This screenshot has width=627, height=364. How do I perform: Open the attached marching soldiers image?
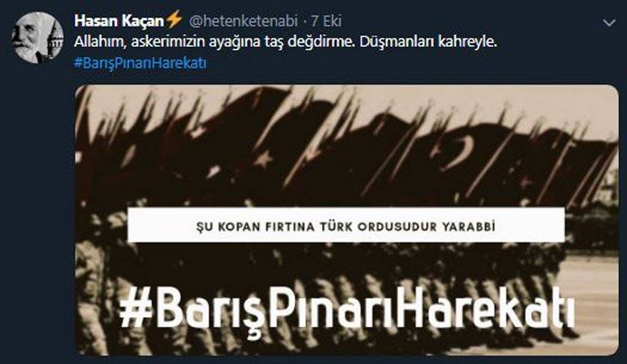pos(347,220)
